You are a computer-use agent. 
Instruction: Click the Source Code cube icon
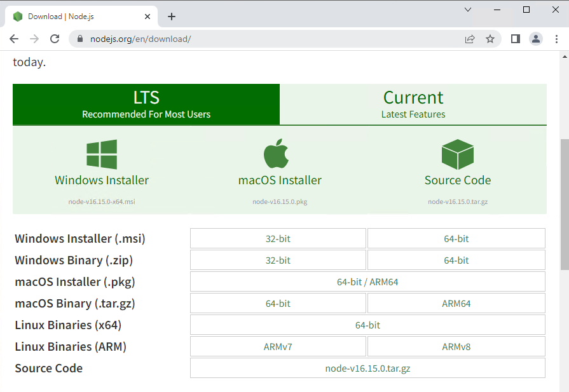point(458,154)
